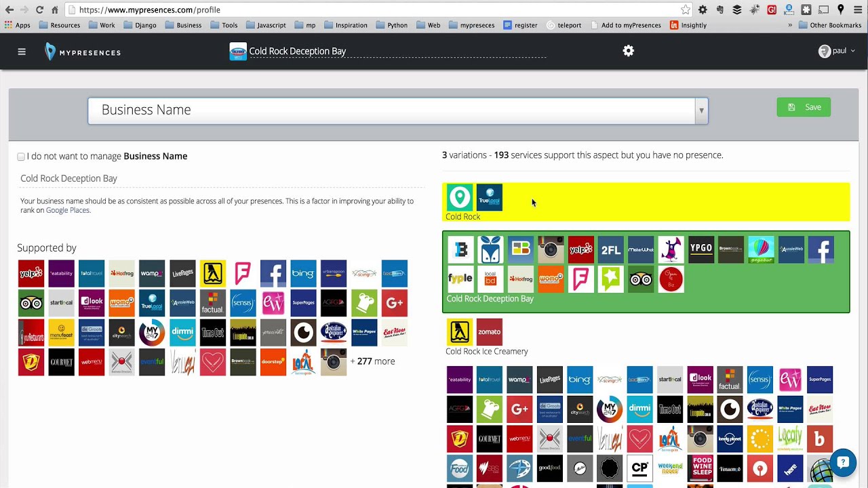
Task: Open the Other Bookmarks folder
Action: pyautogui.click(x=829, y=25)
